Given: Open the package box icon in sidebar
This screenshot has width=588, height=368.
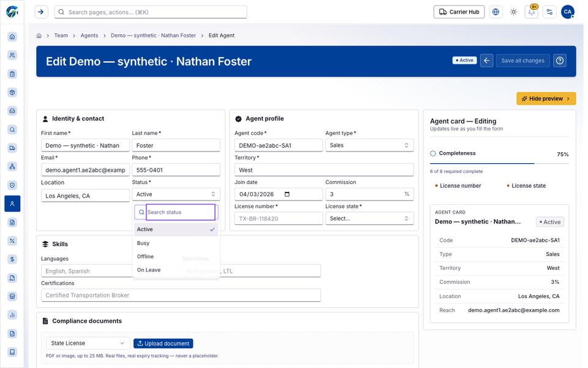Looking at the screenshot, I should (12, 93).
